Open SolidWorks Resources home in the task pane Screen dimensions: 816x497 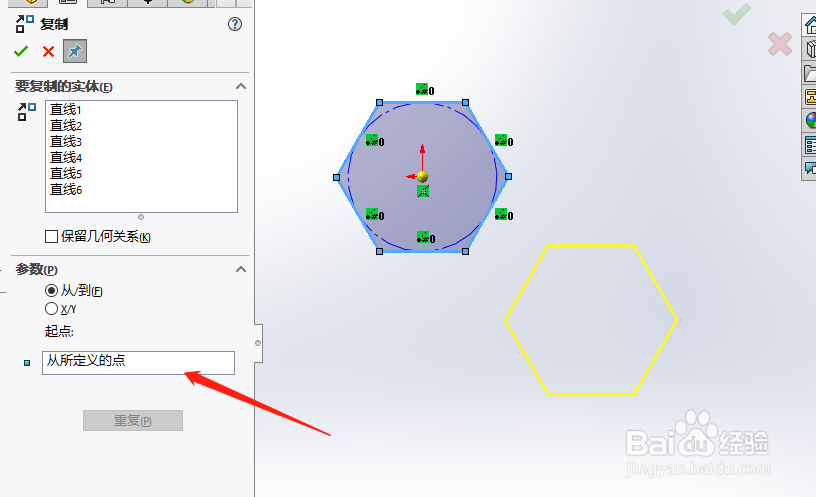[810, 24]
